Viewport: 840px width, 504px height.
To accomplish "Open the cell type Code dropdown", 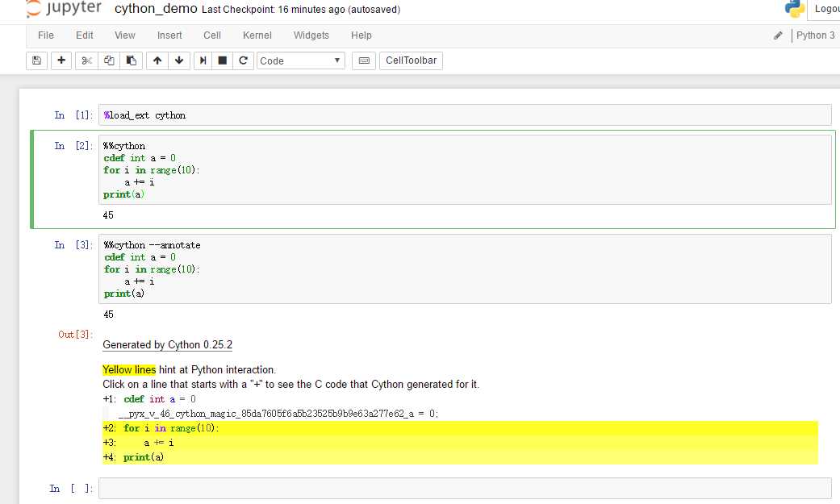I will pos(300,60).
